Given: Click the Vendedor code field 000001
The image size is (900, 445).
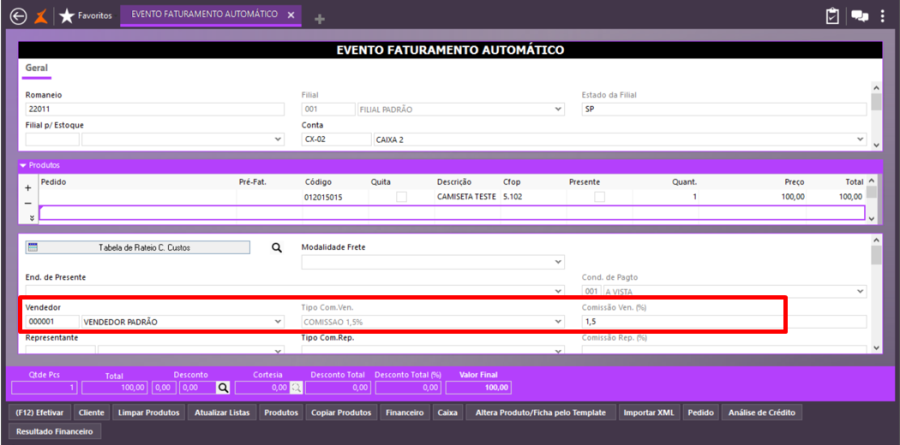Looking at the screenshot, I should 52,322.
